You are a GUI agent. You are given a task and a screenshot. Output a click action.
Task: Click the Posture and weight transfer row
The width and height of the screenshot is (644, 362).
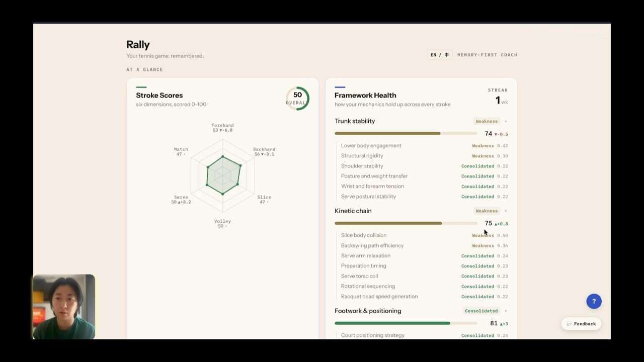(424, 176)
